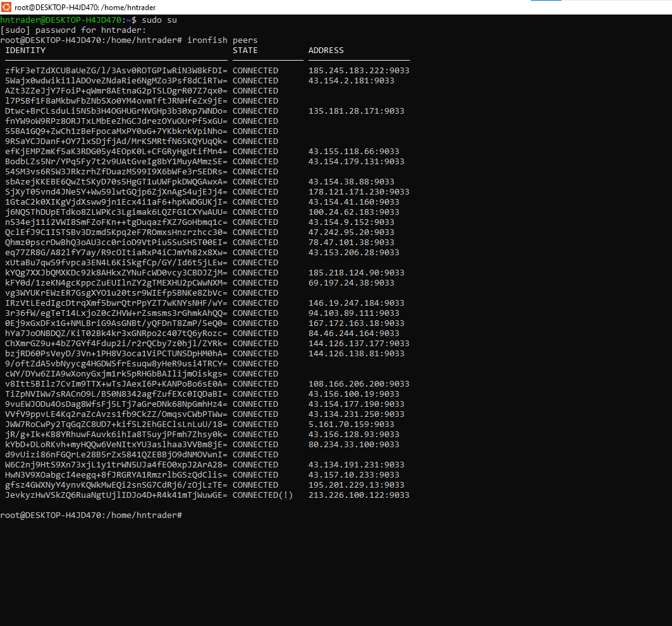Select address 84.46.244.164:9033
The height and width of the screenshot is (626, 672).
[354, 334]
